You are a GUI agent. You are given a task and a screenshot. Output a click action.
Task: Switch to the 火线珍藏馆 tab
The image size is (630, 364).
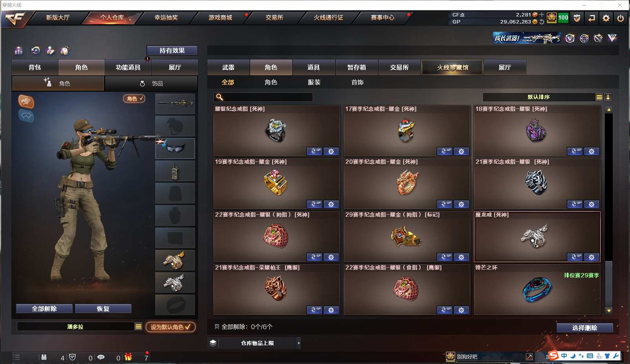[452, 67]
